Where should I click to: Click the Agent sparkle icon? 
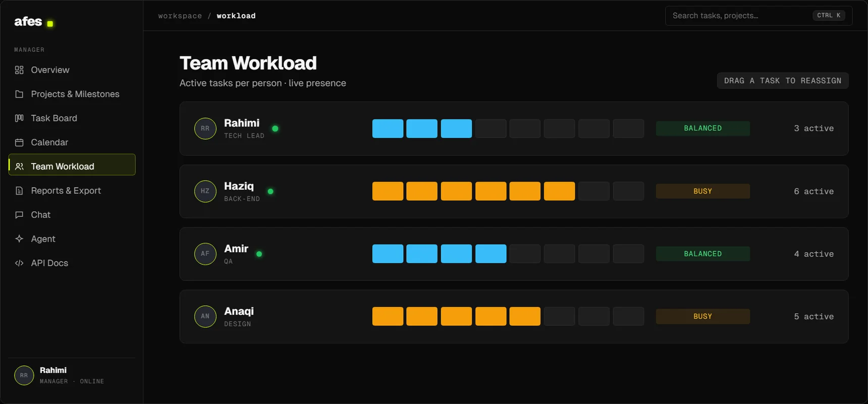pyautogui.click(x=19, y=239)
